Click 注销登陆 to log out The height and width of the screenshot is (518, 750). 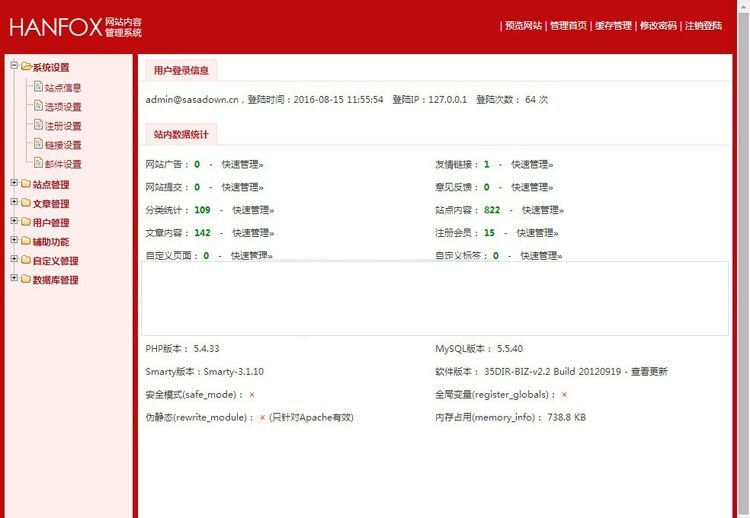703,25
